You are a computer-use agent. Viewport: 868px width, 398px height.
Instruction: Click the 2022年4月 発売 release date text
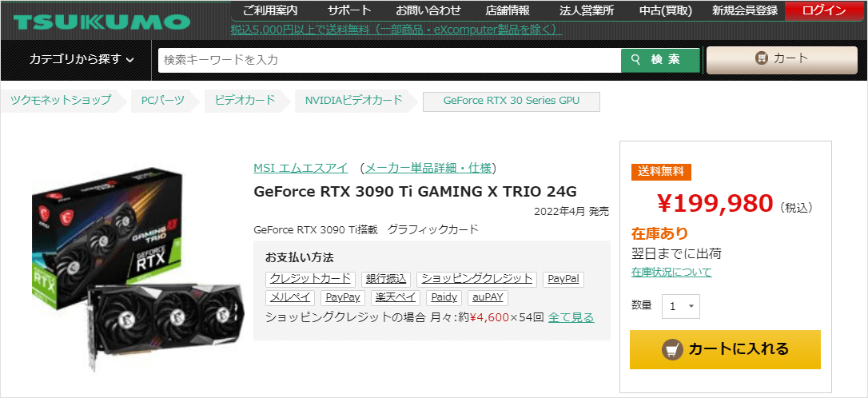click(571, 212)
